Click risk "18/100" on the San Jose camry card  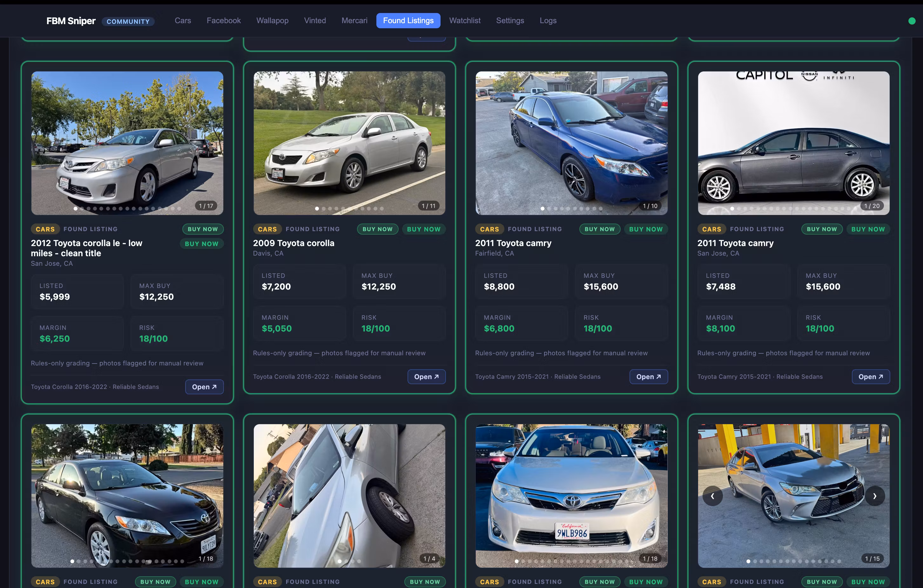820,329
